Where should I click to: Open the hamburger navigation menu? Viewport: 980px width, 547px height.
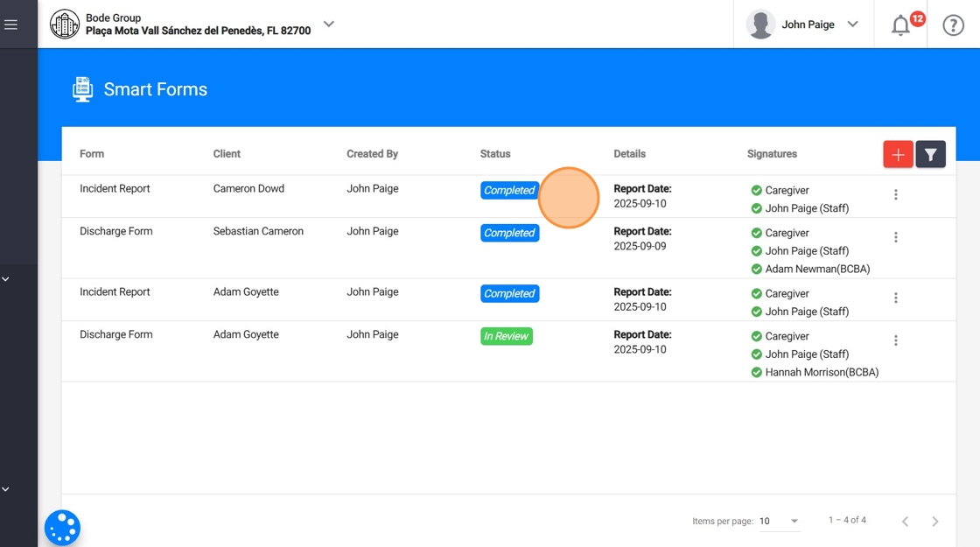10,25
